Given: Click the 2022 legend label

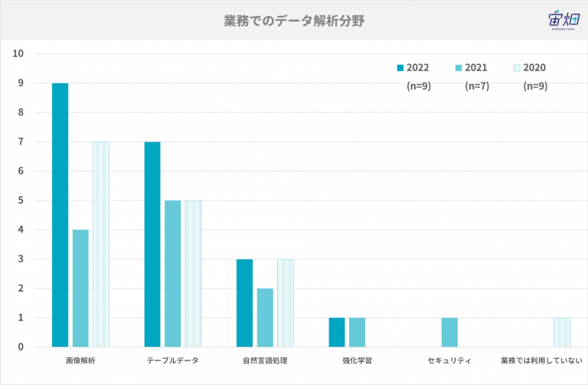Looking at the screenshot, I should [x=418, y=68].
